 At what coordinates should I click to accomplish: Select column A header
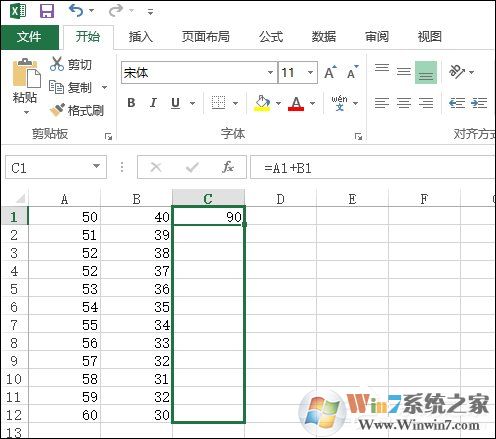[64, 199]
